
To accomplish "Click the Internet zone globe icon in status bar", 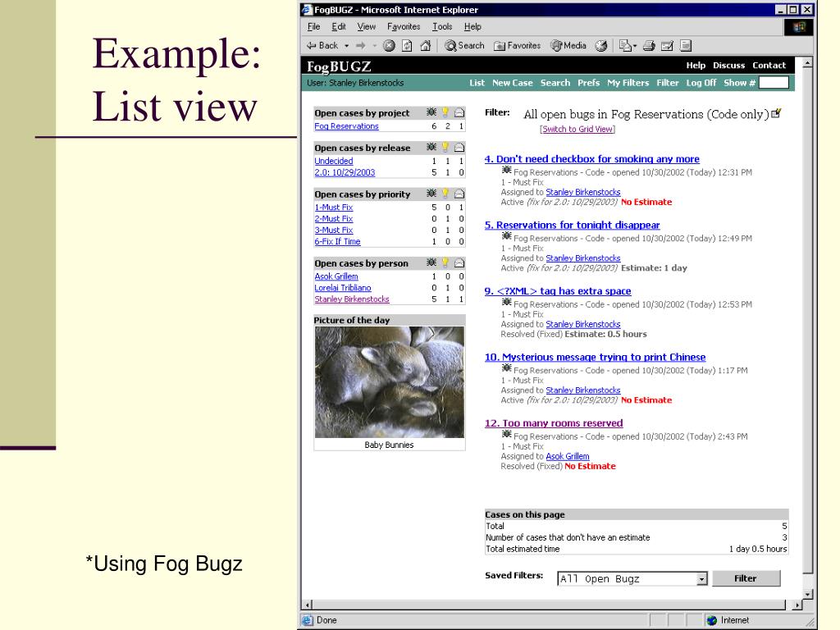I will tap(711, 620).
